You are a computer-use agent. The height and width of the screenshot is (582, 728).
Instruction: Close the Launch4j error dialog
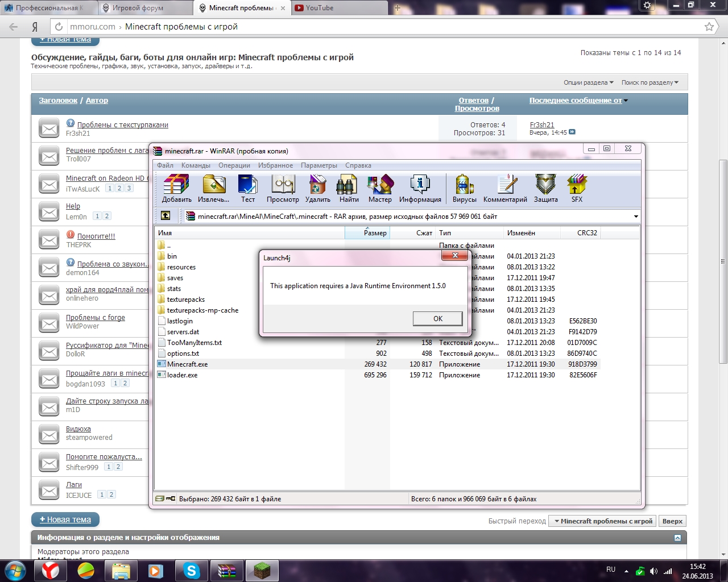tap(455, 256)
